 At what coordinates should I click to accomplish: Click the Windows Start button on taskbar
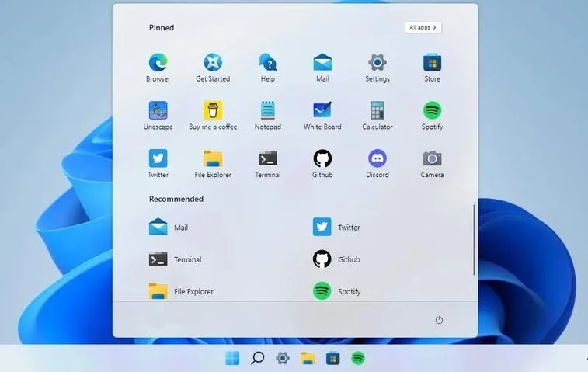click(x=232, y=358)
